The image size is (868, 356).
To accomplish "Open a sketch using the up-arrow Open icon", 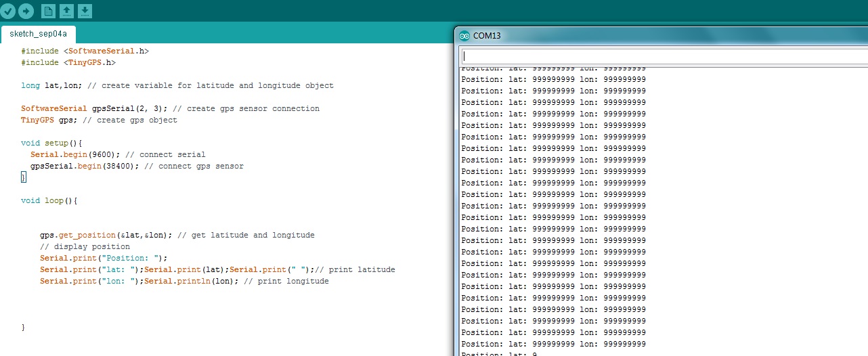I will [x=66, y=11].
